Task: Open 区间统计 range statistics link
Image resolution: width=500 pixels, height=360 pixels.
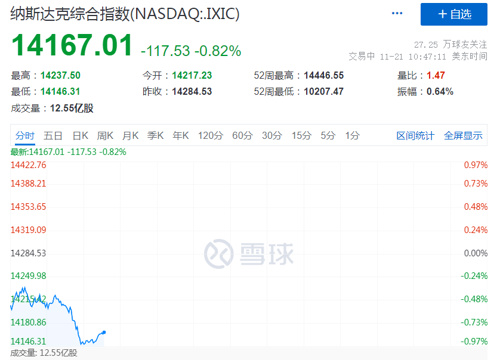Action: pos(415,136)
